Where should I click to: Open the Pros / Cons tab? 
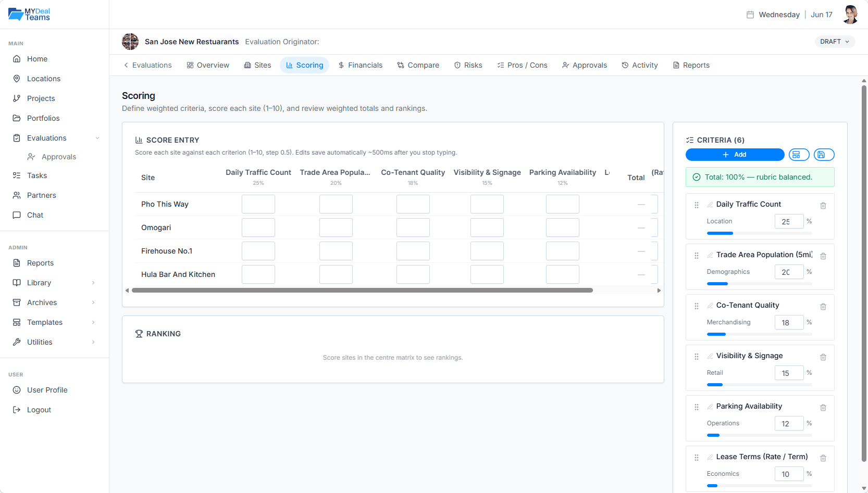[522, 65]
